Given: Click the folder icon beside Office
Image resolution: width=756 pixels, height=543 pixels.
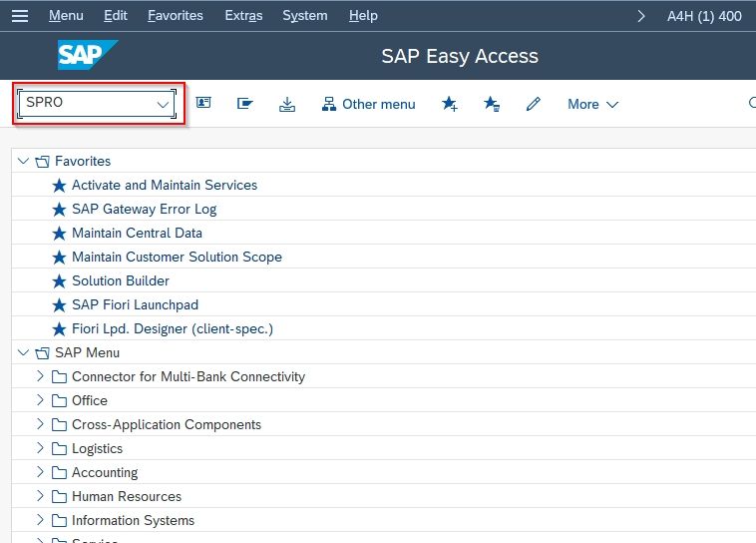Looking at the screenshot, I should point(59,400).
